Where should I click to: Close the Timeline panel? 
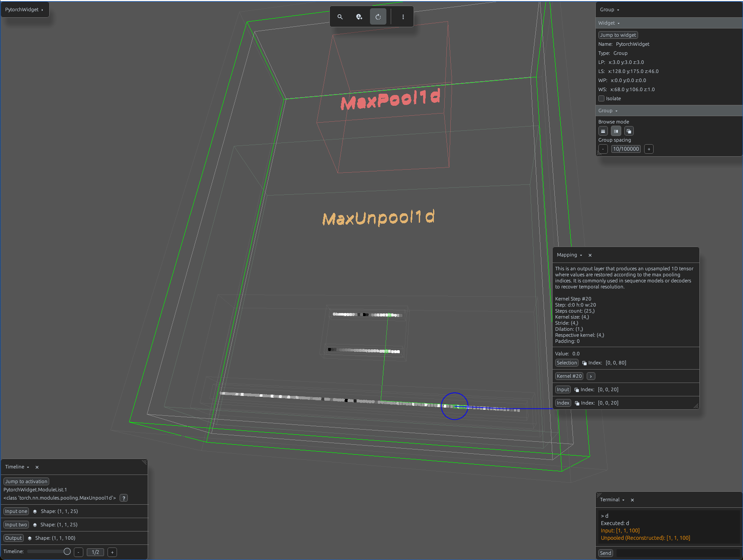point(37,467)
